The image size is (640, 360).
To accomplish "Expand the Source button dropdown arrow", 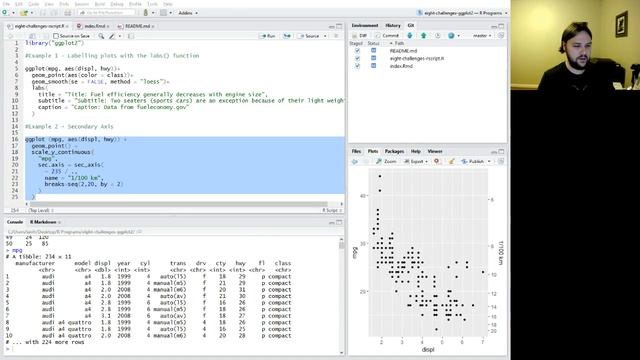I will click(x=325, y=36).
